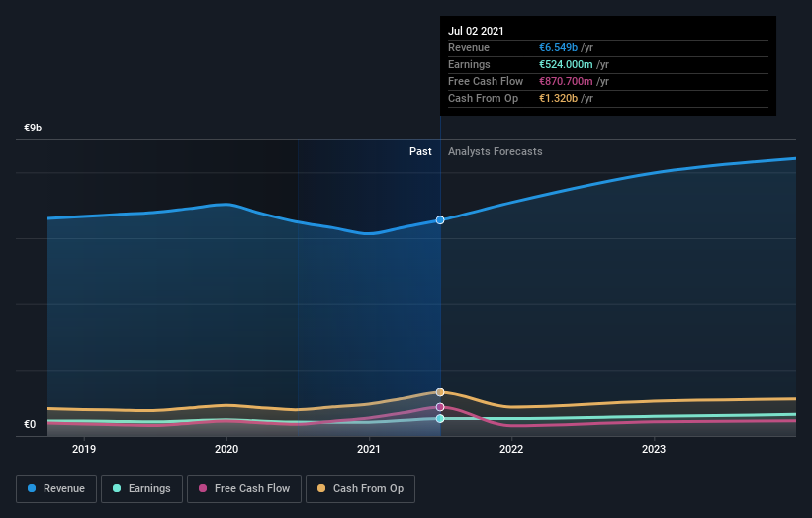The image size is (812, 518).
Task: Click the €9b y-axis label
Action: pos(33,128)
